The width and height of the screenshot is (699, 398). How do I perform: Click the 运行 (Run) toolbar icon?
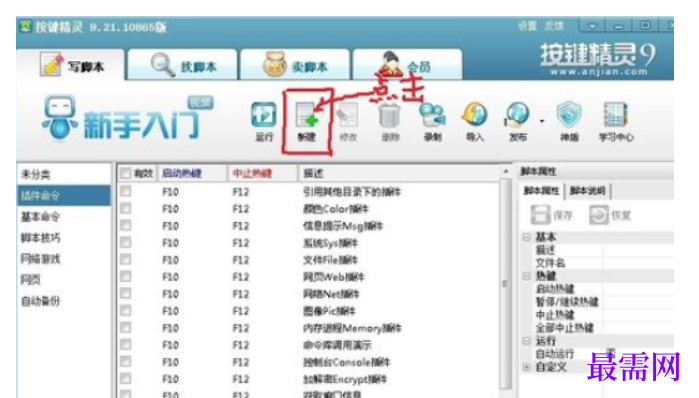[263, 115]
